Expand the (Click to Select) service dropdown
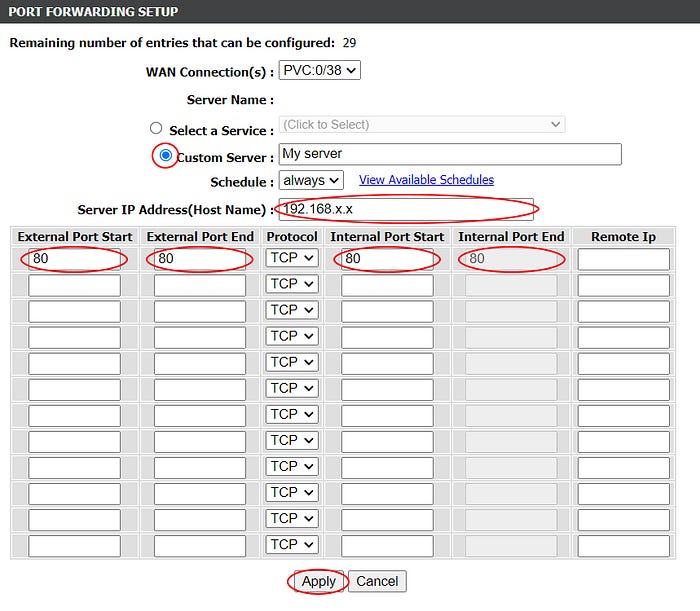Image resolution: width=700 pixels, height=611 pixels. point(422,125)
